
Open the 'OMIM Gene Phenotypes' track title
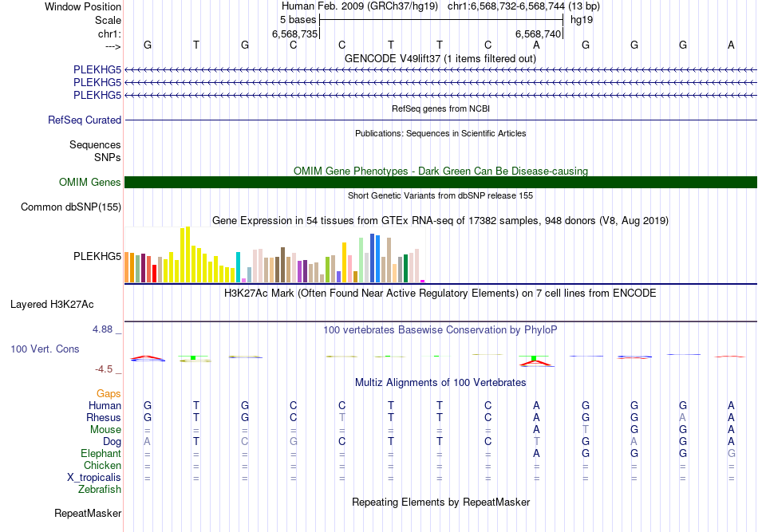[x=440, y=171]
